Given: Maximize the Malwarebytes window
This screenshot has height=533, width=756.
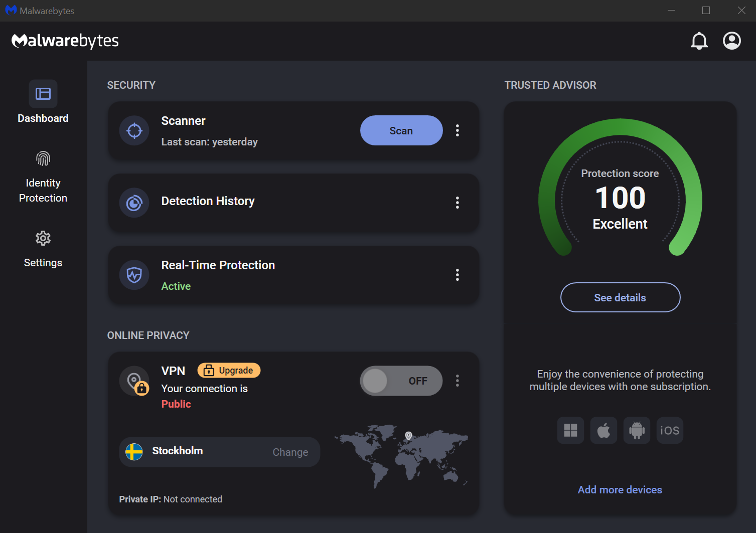Looking at the screenshot, I should point(706,11).
